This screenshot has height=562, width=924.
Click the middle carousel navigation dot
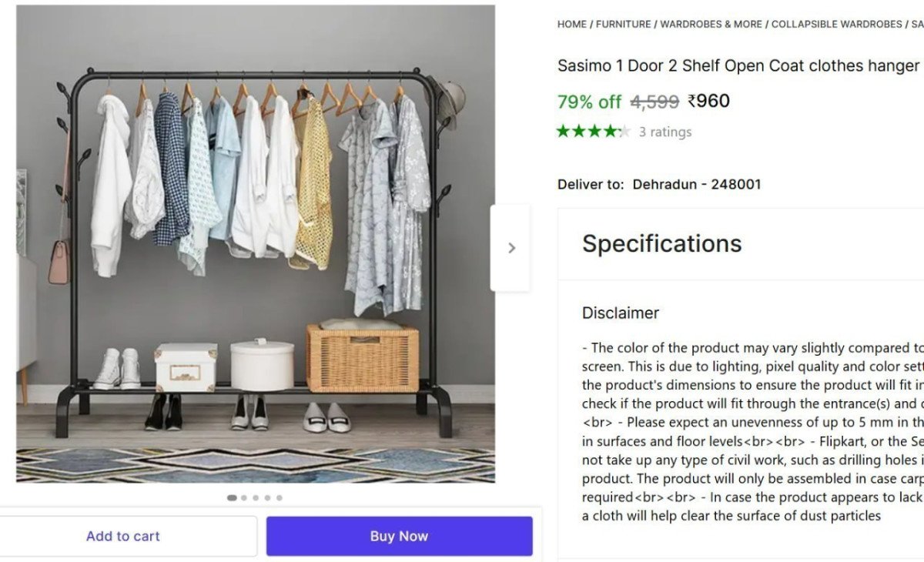(255, 498)
